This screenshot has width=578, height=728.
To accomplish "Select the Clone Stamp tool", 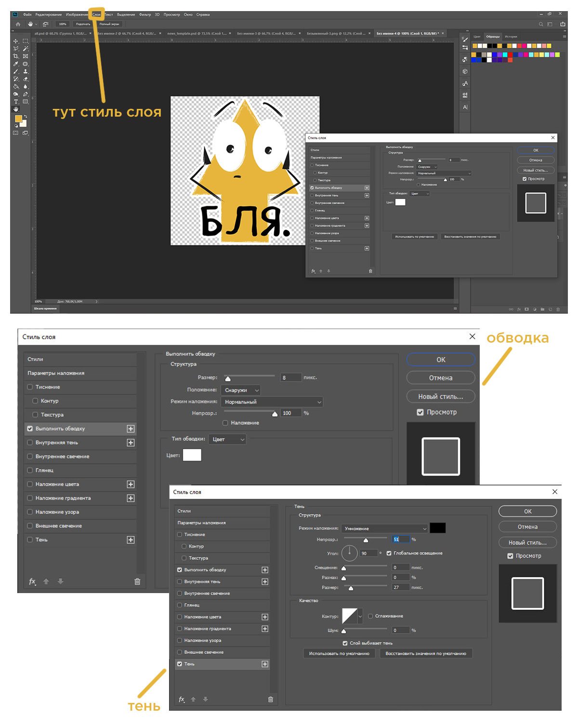I will 26,72.
